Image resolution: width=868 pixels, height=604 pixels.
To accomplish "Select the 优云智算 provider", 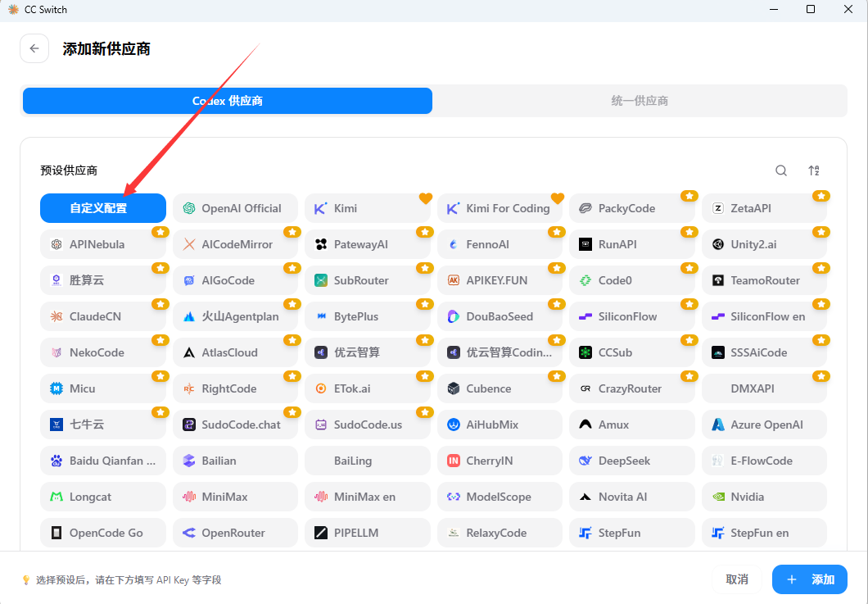I will coord(368,352).
